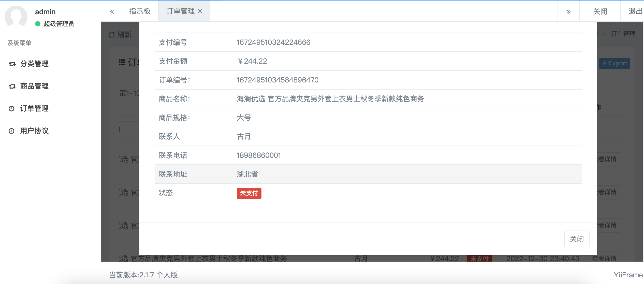644x284 pixels.
Task: Click 退出 to log out
Action: click(635, 11)
